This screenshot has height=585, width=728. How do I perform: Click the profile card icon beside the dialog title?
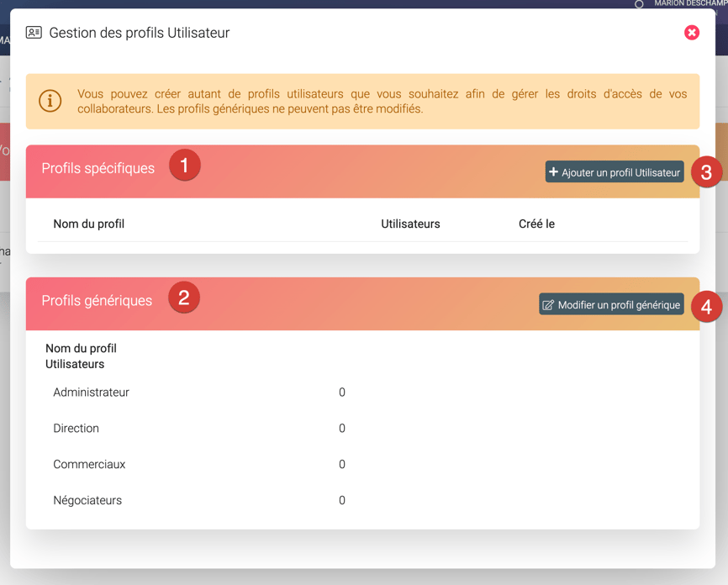(33, 33)
